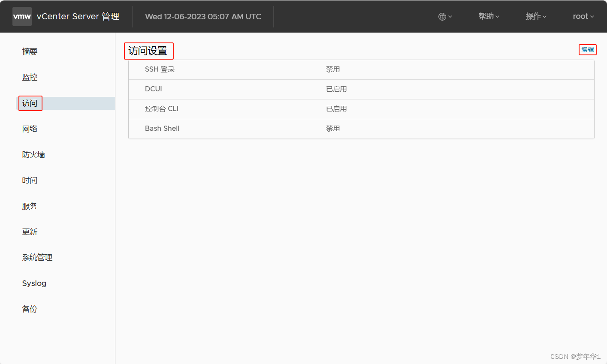The image size is (607, 364).
Task: Open the 备份 backup page
Action: [x=30, y=309]
